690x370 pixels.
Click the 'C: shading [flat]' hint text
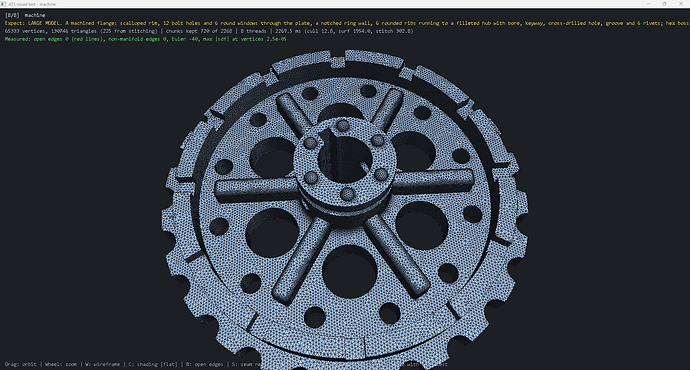[153, 364]
